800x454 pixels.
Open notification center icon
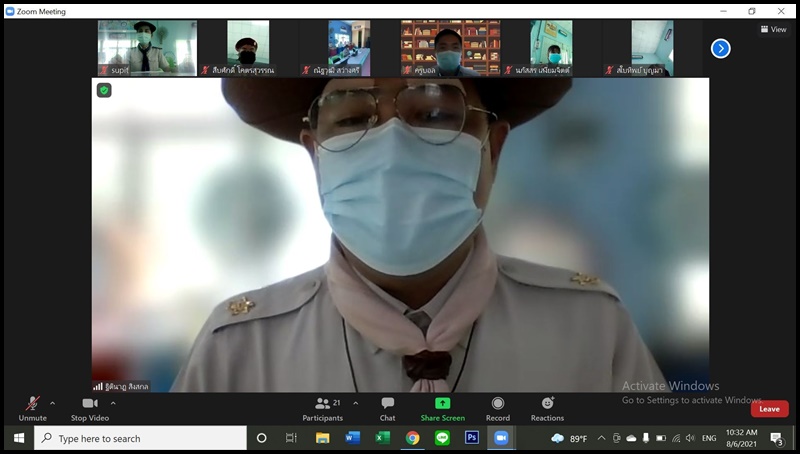pyautogui.click(x=777, y=438)
